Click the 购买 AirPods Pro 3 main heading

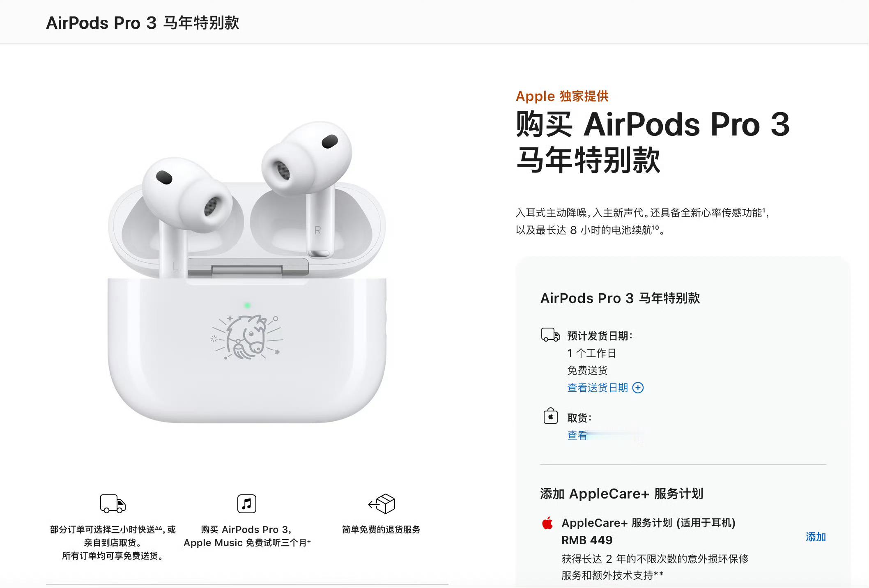(653, 142)
